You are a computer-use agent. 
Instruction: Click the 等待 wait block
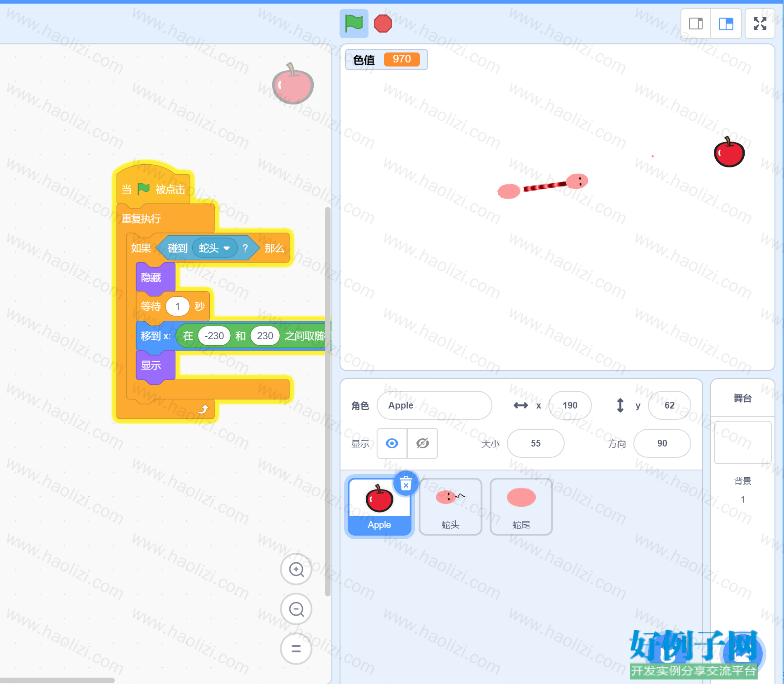pyautogui.click(x=151, y=307)
